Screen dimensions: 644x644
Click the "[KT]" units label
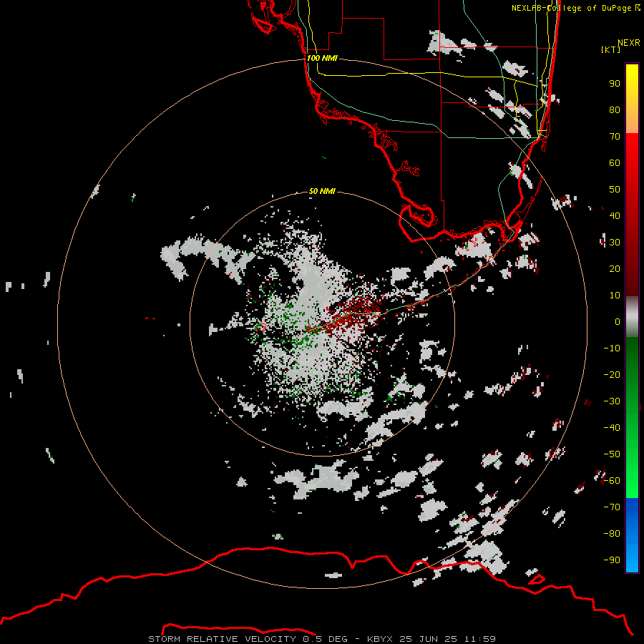click(611, 49)
